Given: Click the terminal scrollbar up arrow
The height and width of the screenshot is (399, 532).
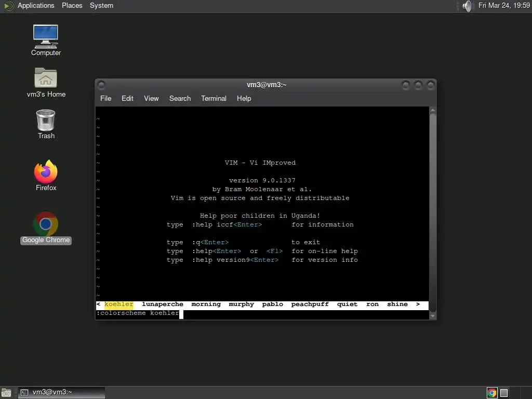Looking at the screenshot, I should tap(433, 110).
